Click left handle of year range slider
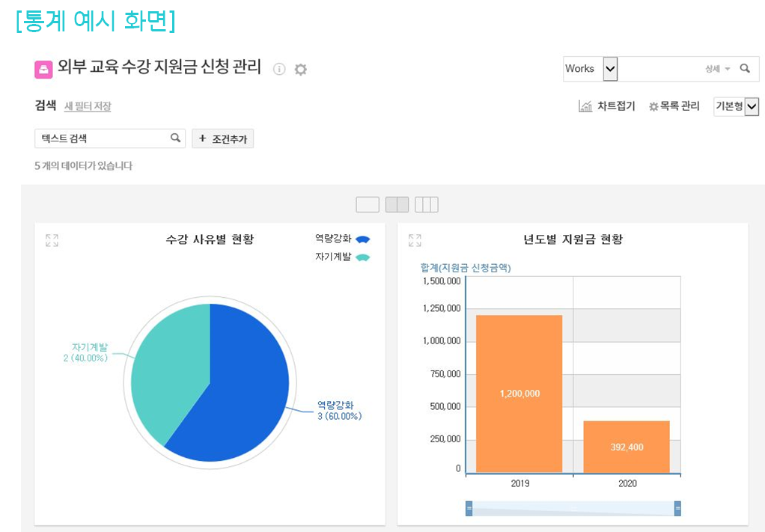765x532 pixels. [469, 509]
